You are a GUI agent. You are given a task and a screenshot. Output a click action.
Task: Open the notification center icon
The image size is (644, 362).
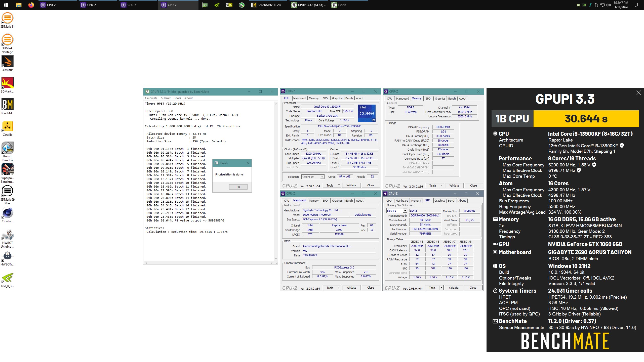[636, 5]
